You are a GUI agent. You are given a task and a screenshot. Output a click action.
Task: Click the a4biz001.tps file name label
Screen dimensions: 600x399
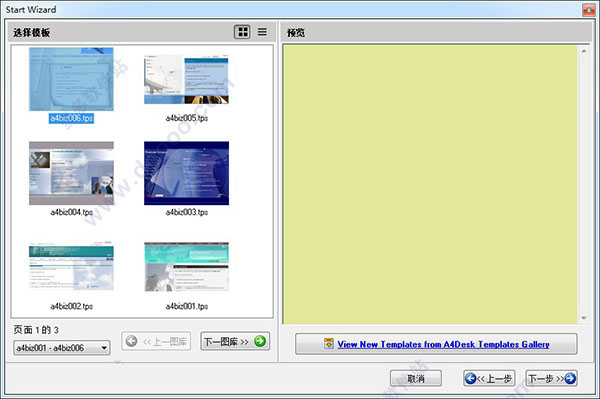[187, 306]
